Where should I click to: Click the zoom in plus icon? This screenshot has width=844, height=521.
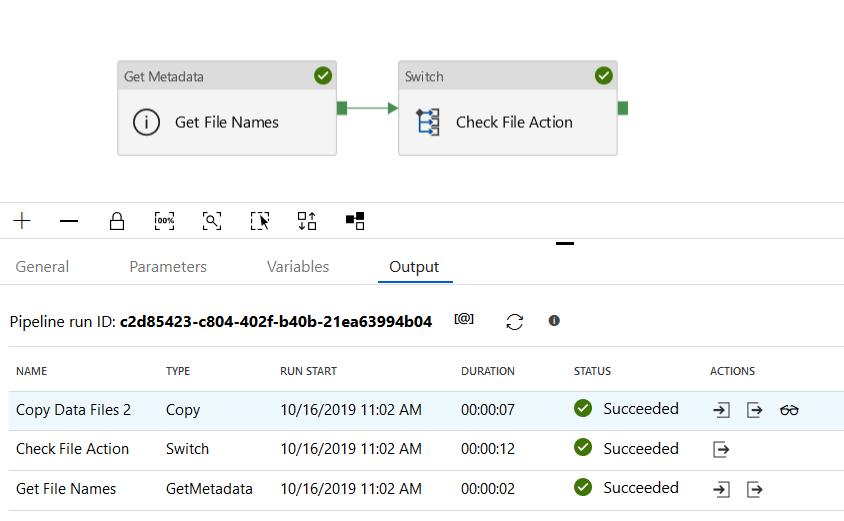(x=22, y=221)
